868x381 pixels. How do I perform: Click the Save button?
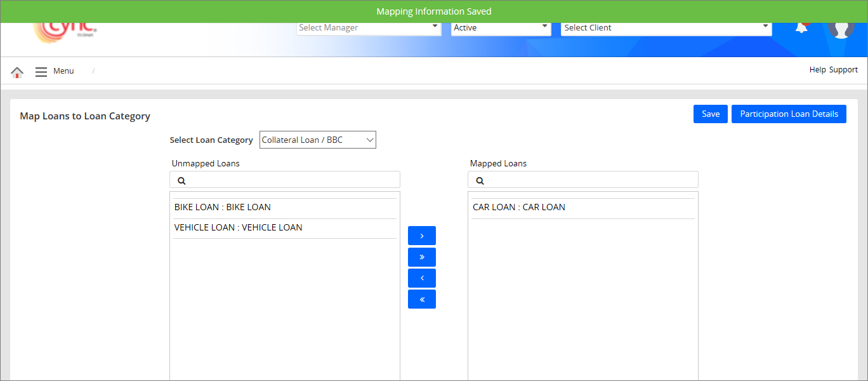point(710,114)
